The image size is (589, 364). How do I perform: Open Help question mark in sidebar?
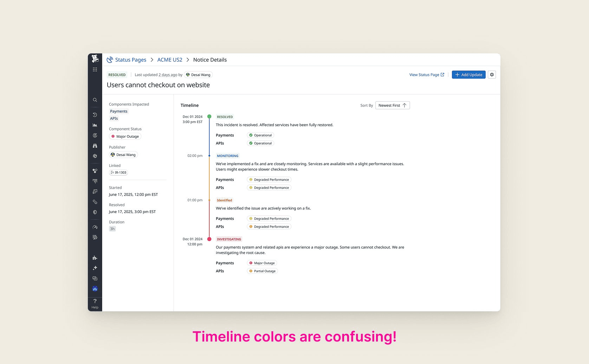click(95, 304)
